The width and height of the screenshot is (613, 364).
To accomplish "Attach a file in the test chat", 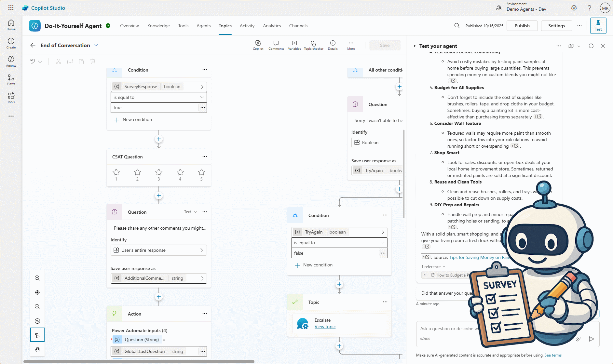I will click(579, 339).
